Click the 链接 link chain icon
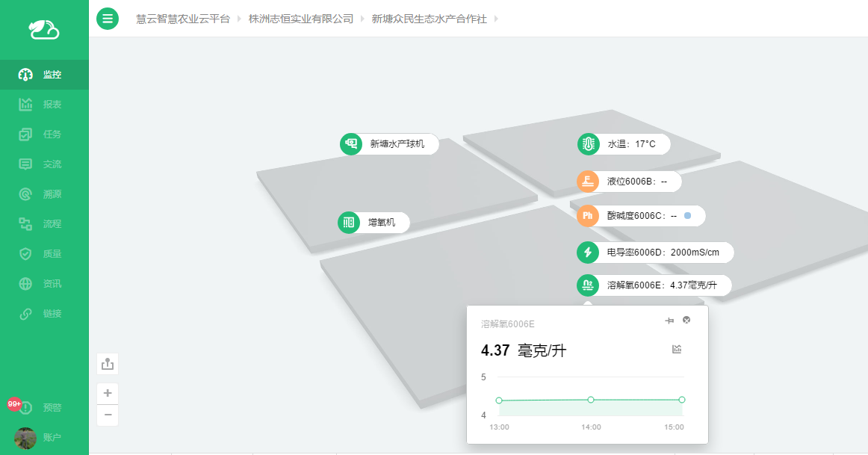Image resolution: width=868 pixels, height=455 pixels. point(25,314)
